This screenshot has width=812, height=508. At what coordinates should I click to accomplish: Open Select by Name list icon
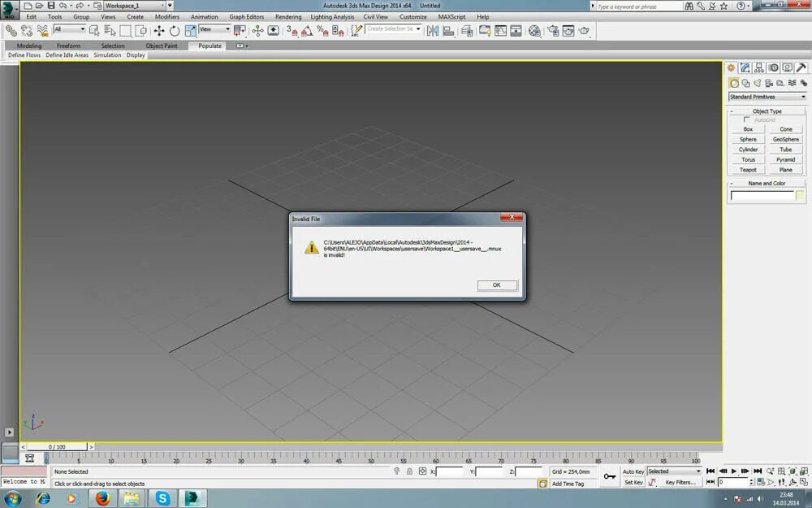pyautogui.click(x=110, y=31)
